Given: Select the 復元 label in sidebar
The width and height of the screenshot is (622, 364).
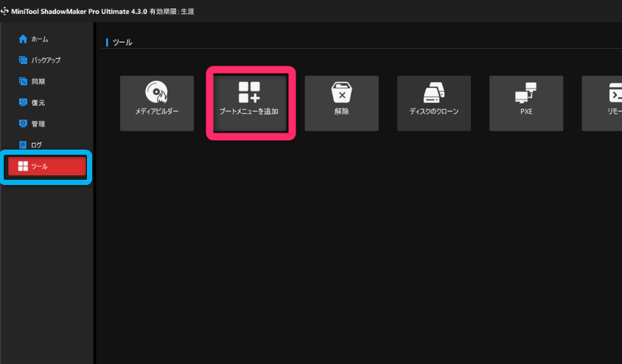Looking at the screenshot, I should [x=38, y=102].
